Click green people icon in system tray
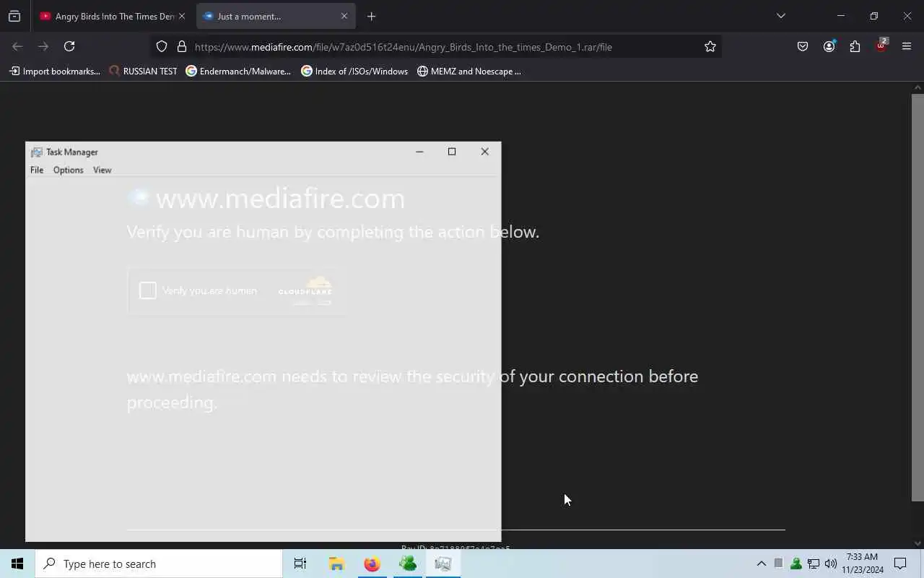This screenshot has width=924, height=578. [796, 564]
